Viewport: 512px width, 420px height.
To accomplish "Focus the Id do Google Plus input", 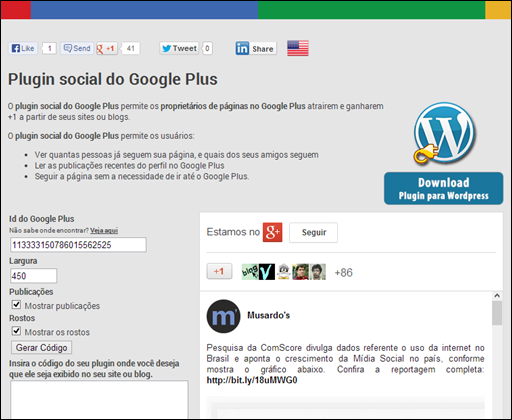I will (78, 245).
